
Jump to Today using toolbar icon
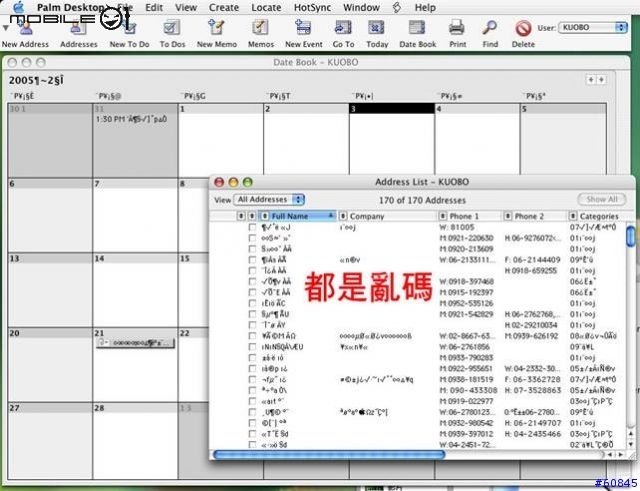[x=376, y=28]
